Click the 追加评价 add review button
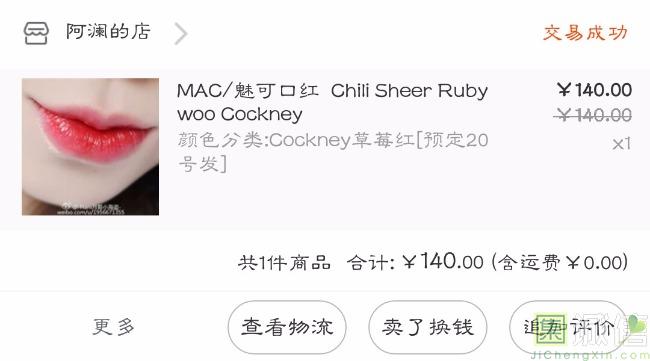Screen dimensions: 650x361 pyautogui.click(x=568, y=327)
